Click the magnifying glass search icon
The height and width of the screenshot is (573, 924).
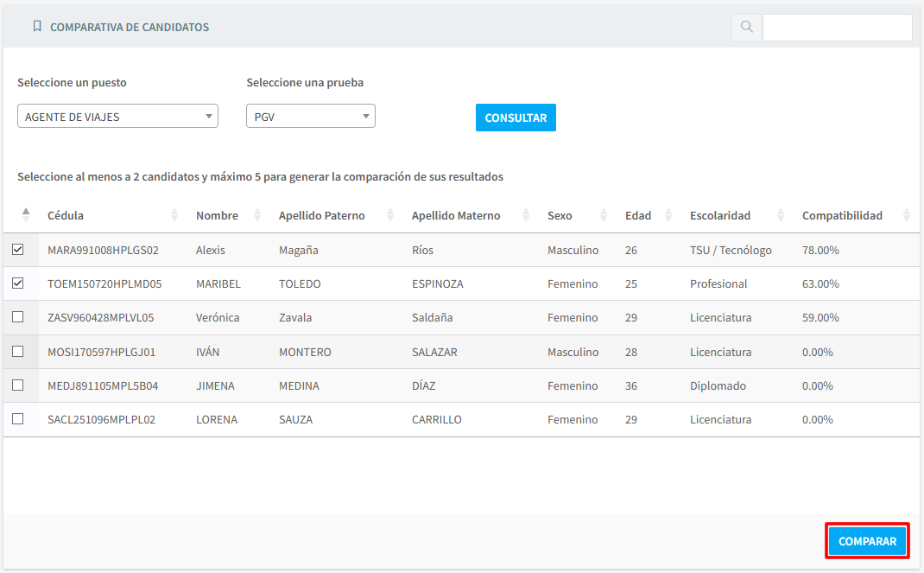pos(746,28)
